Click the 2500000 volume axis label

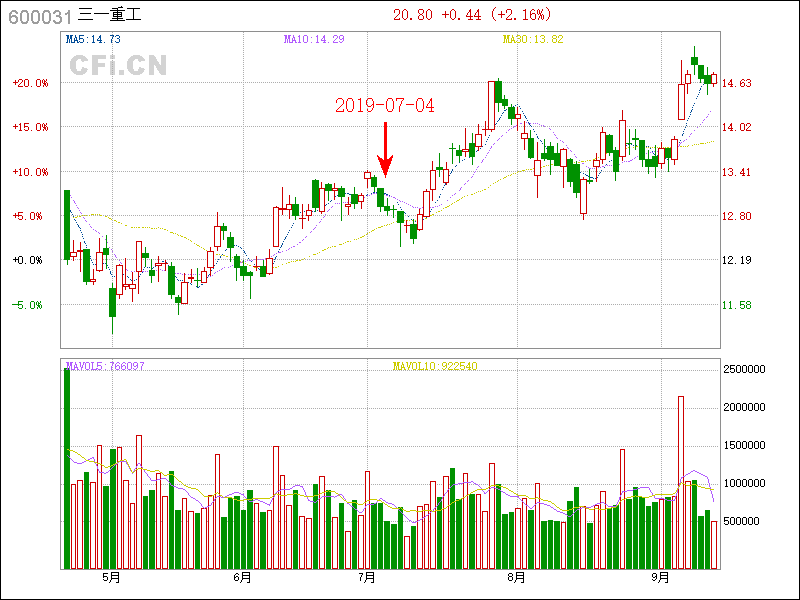coord(744,369)
